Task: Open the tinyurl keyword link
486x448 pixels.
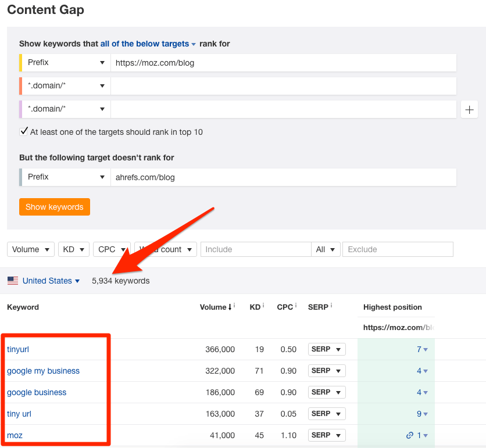Action: click(18, 349)
